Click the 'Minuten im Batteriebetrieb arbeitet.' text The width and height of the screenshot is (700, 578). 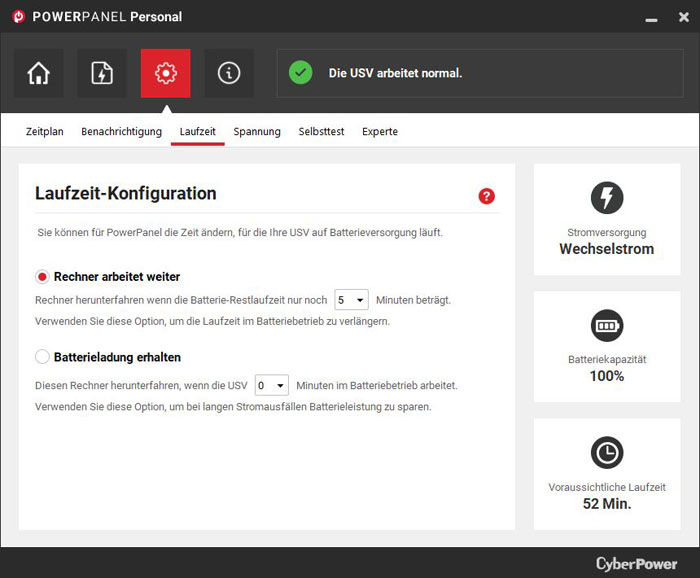(377, 385)
